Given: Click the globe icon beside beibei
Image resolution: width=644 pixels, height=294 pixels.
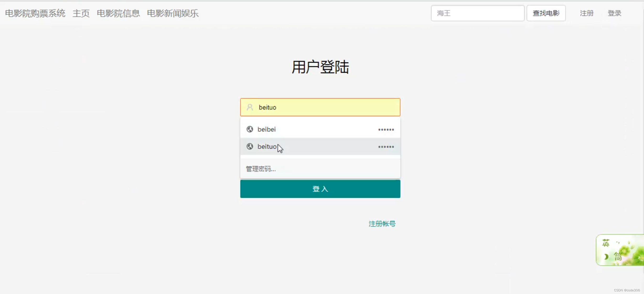Looking at the screenshot, I should tap(250, 129).
